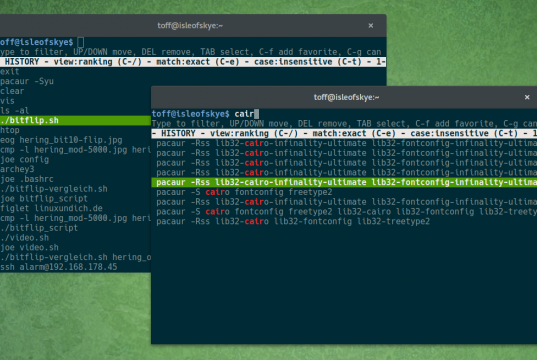The width and height of the screenshot is (537, 360).
Task: Select the 'joe bitflip_script' history entry
Action: [44, 199]
